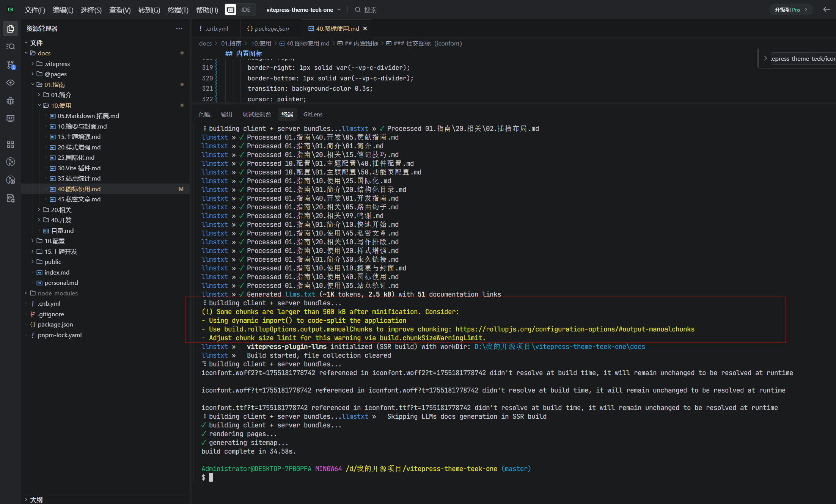Screen dimensions: 836x504
Task: Open the Extensions grid icon
Action: (x=11, y=144)
